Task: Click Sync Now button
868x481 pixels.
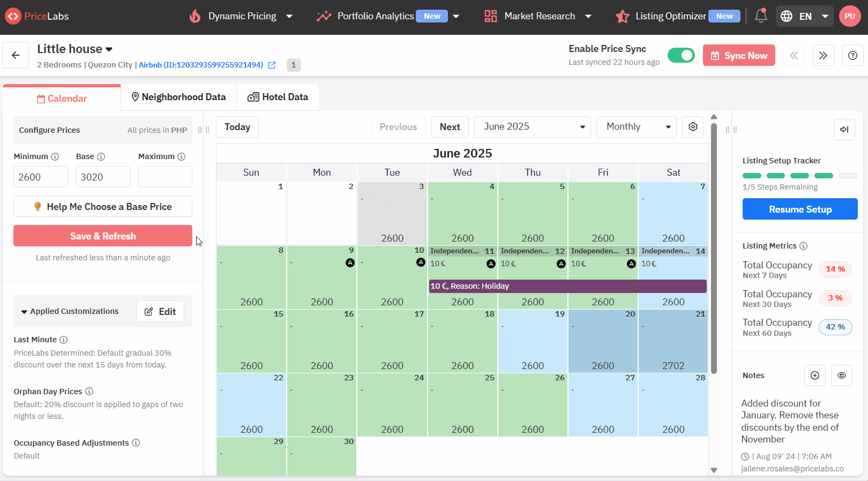Action: (739, 55)
